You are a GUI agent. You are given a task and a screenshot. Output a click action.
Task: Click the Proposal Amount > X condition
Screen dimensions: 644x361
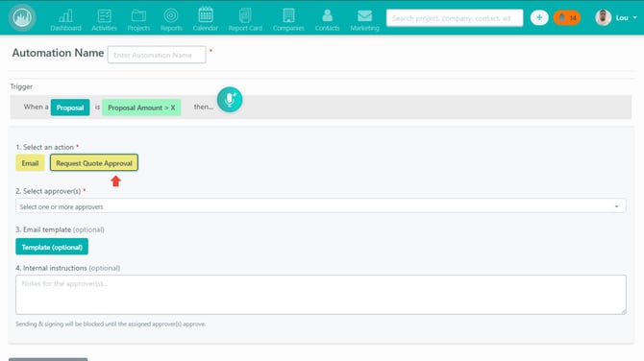point(141,108)
